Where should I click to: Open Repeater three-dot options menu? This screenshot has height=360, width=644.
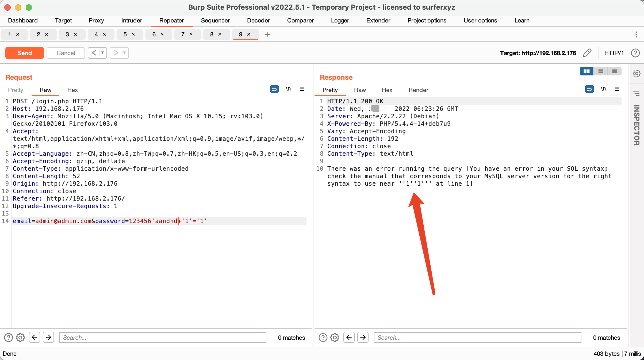tap(636, 35)
